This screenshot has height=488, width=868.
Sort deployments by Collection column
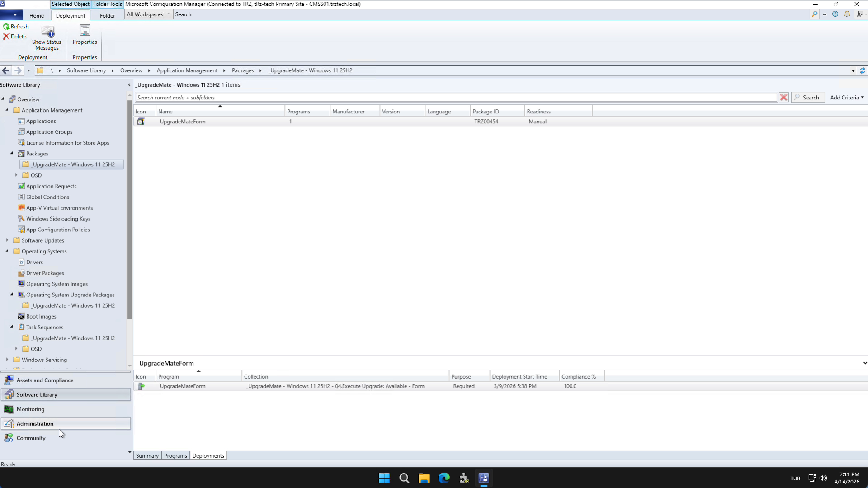[345, 377]
